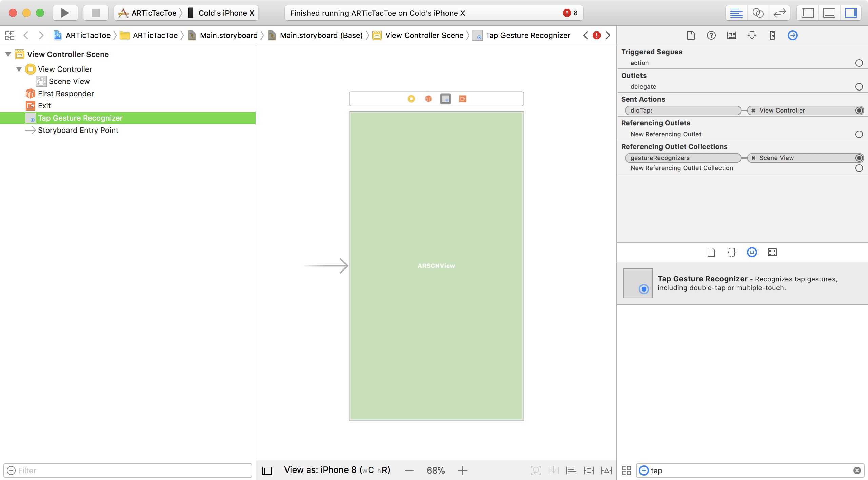Toggle the Debug area panel

tap(829, 13)
